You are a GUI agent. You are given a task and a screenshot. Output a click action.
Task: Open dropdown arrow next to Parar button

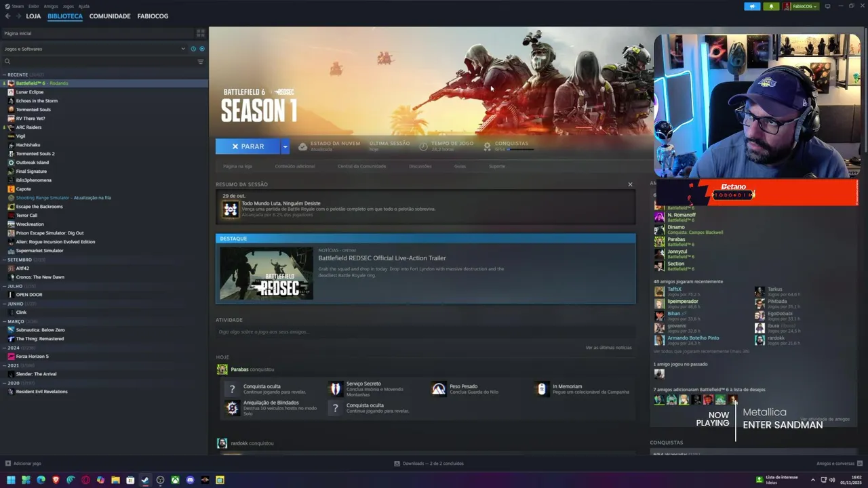tap(285, 146)
